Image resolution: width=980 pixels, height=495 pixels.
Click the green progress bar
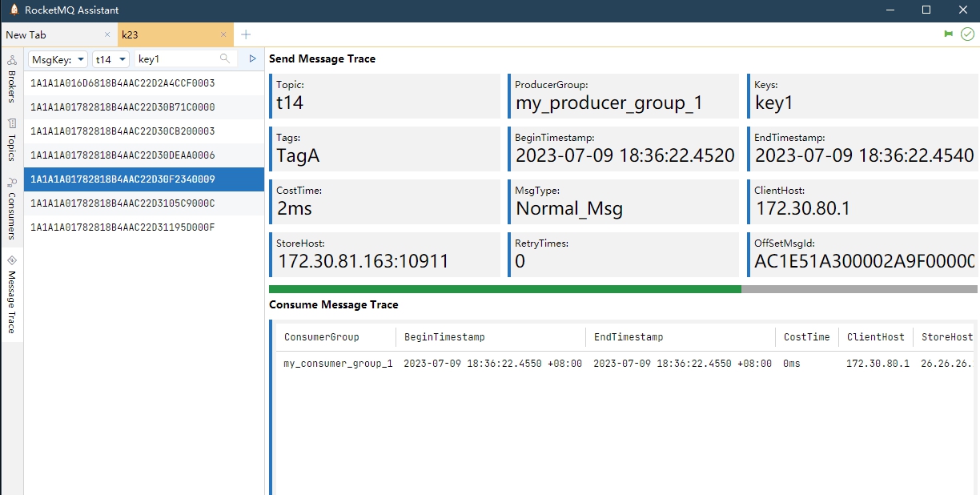pos(504,288)
